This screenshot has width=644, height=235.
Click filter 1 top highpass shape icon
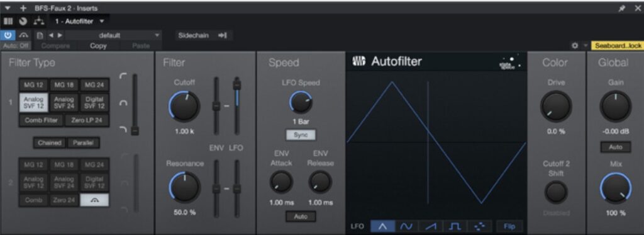(x=123, y=76)
